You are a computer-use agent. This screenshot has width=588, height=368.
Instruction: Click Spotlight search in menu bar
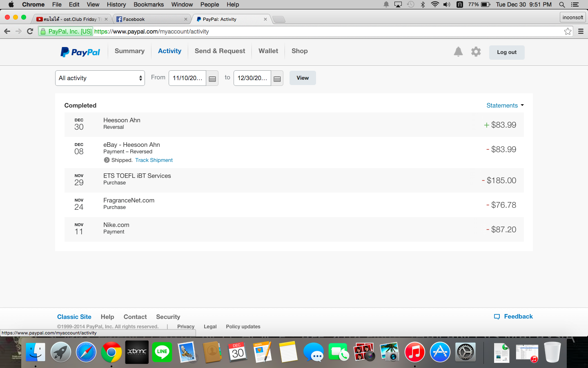[562, 4]
